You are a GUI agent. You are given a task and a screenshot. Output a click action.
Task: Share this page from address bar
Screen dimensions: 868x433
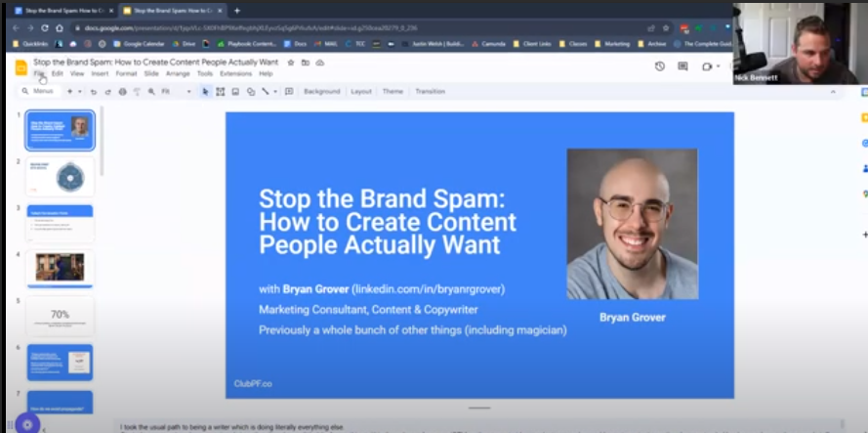pos(651,27)
